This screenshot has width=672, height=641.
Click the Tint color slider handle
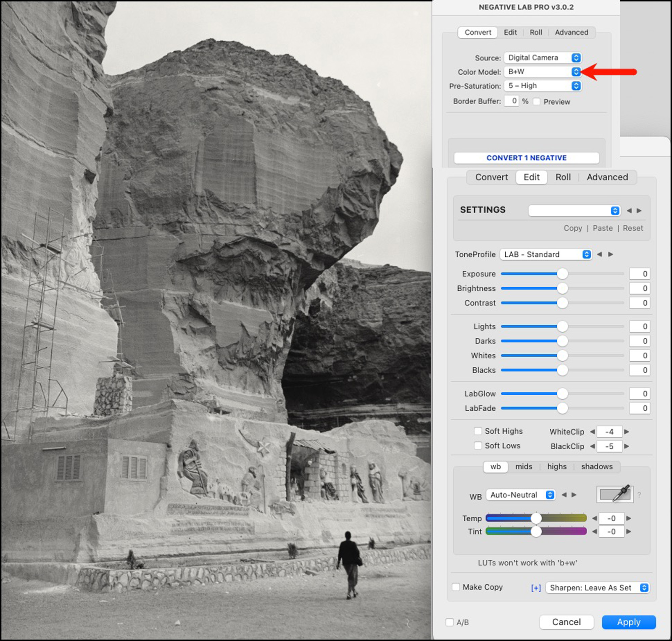(x=536, y=532)
